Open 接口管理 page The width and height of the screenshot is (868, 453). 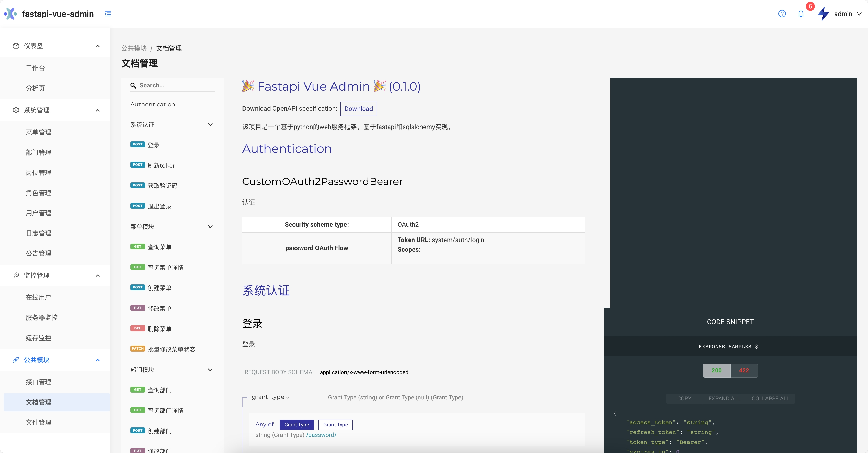(39, 382)
